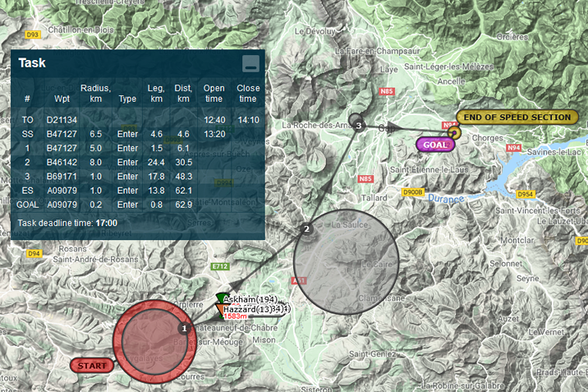Click waypoint B69171 in row 3
The width and height of the screenshot is (588, 392).
coord(62,176)
